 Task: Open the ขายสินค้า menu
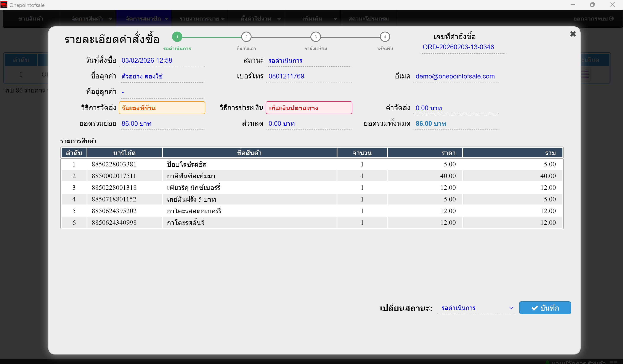[31, 19]
